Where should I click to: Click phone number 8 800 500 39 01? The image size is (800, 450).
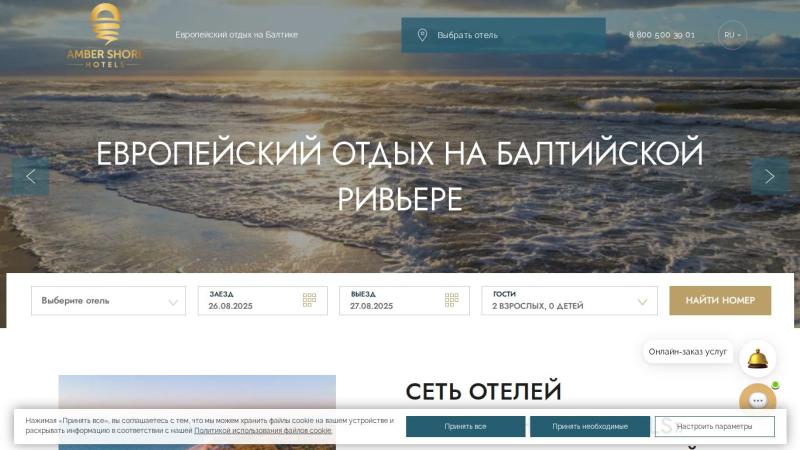click(x=661, y=35)
